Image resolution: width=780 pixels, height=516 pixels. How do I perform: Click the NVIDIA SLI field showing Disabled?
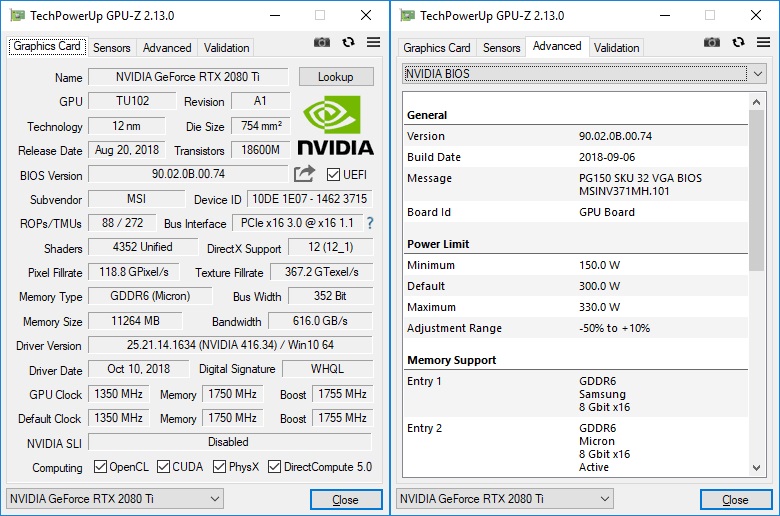(230, 442)
